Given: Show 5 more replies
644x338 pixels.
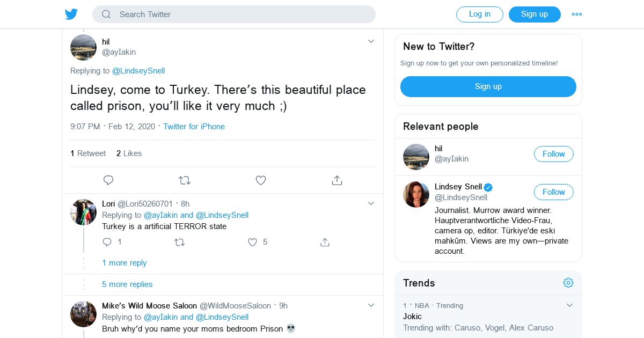Looking at the screenshot, I should coord(127,284).
